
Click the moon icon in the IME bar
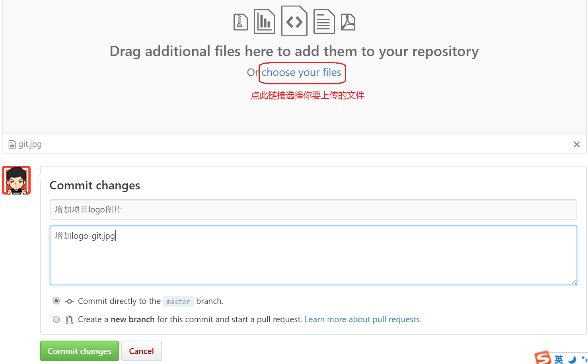tap(572, 359)
